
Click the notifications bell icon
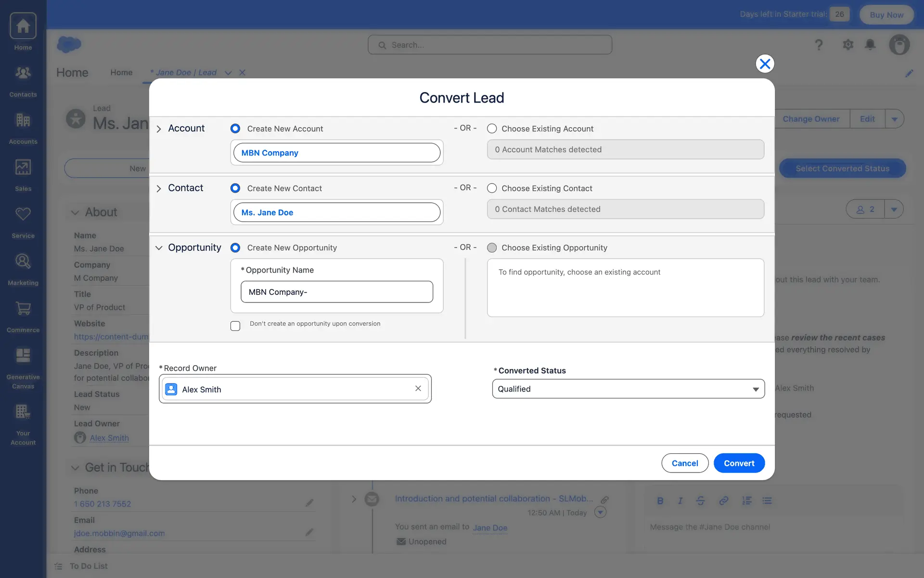pos(870,45)
